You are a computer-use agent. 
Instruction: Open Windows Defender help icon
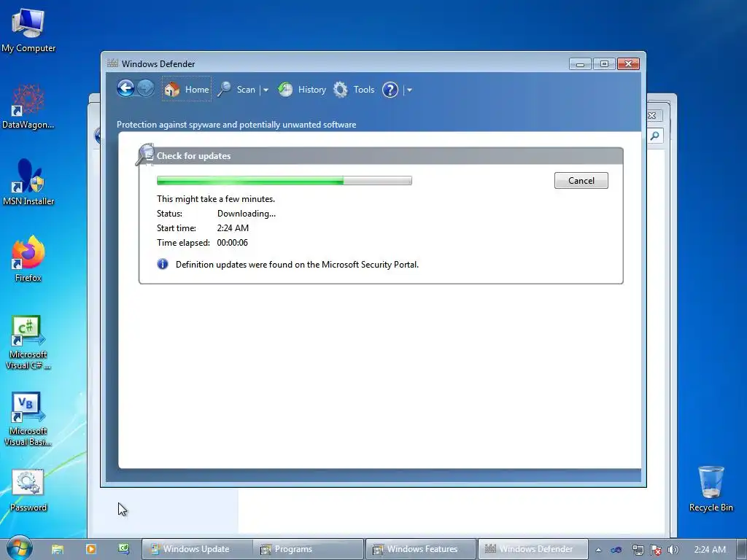pos(390,90)
